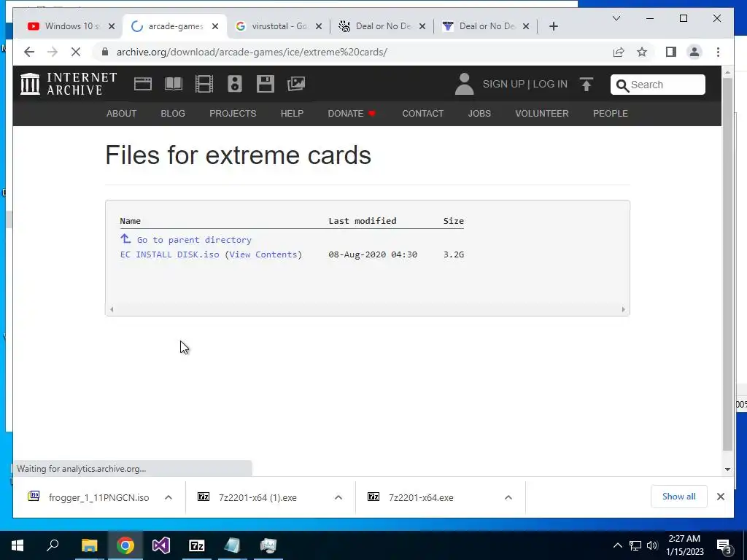
Task: Click the network tray icon
Action: pyautogui.click(x=635, y=545)
